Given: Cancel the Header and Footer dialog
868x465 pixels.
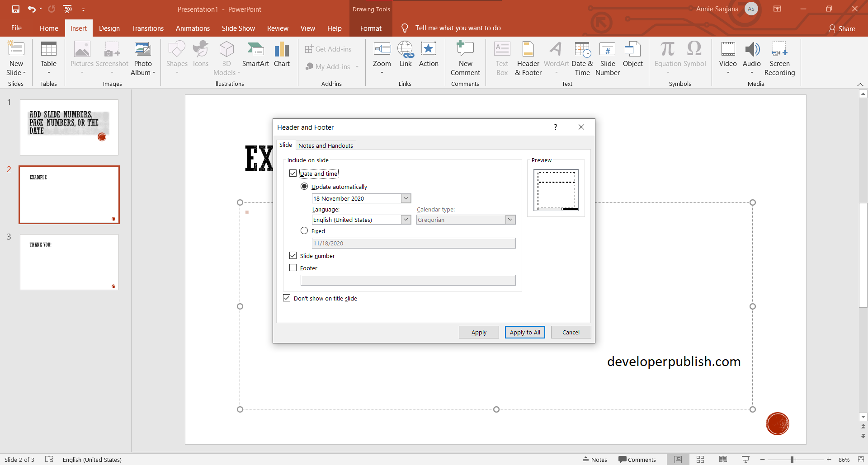Looking at the screenshot, I should (571, 332).
